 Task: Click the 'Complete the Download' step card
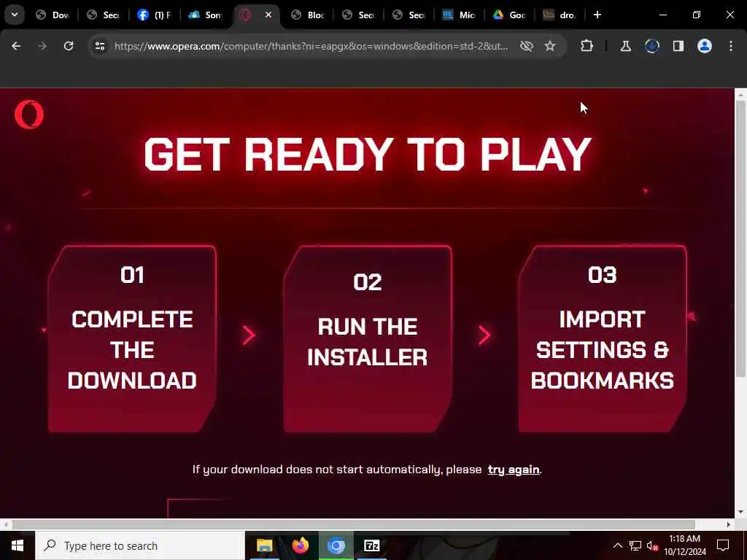tap(132, 339)
